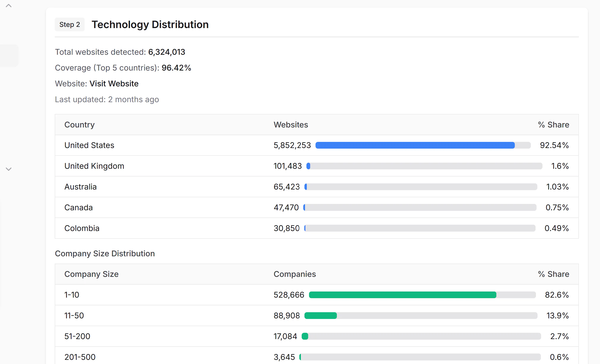600x364 pixels.
Task: Click the Australia share bar
Action: pos(421,187)
